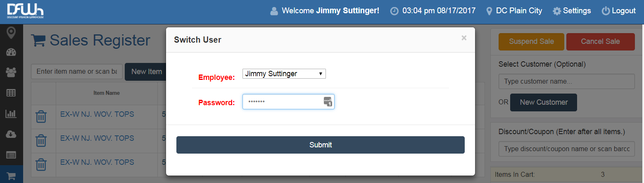This screenshot has height=183, width=644.
Task: Delete first EX-W NJ. WOV. TOPS row
Action: pos(41,116)
